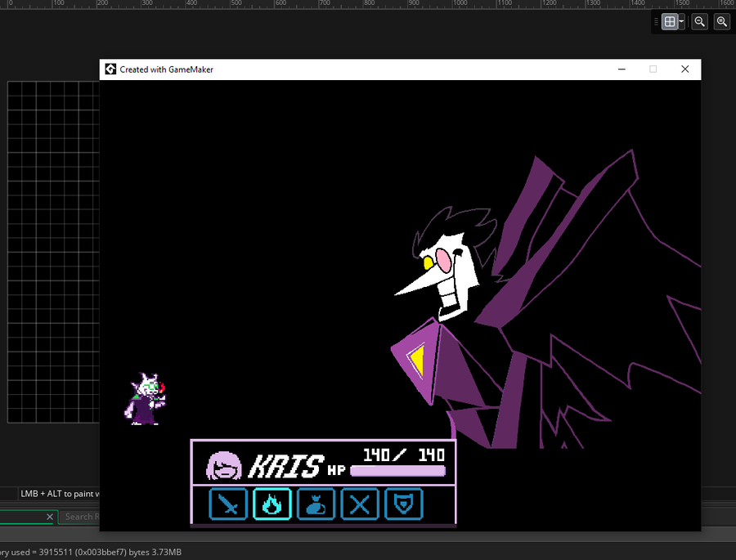Minimize the Created with GameMaker window
The image size is (736, 560).
point(622,69)
